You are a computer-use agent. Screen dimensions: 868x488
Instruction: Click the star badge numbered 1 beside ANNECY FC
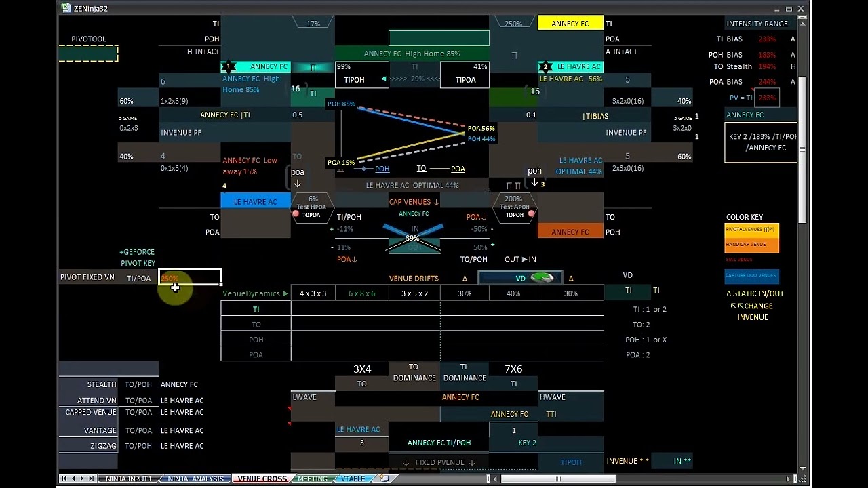[x=229, y=66]
